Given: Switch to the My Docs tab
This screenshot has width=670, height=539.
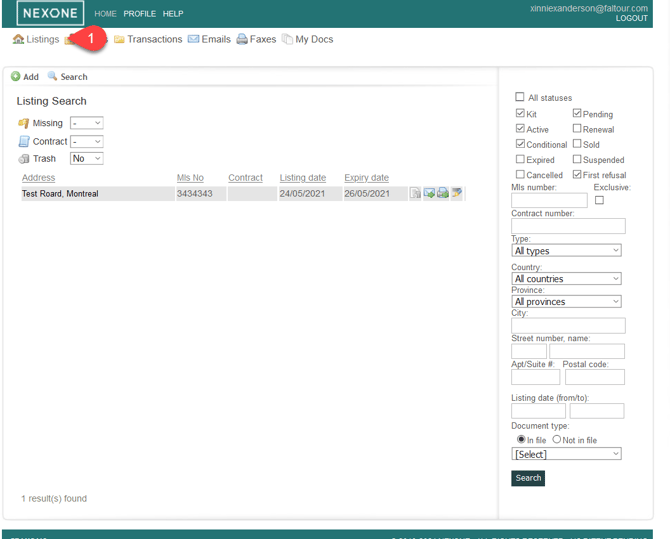Looking at the screenshot, I should pos(314,39).
